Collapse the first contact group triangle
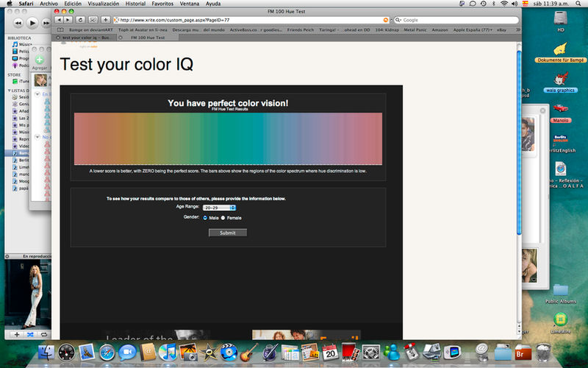Viewport: 588px width, 368px height. 37,94
